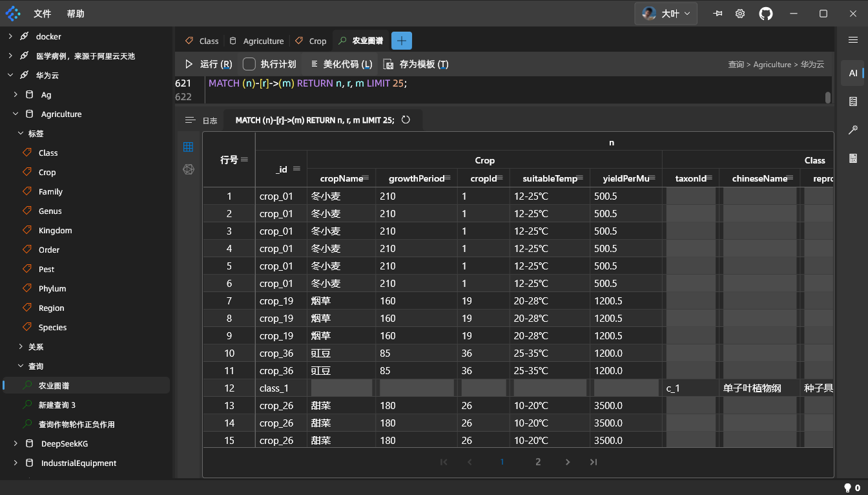
Task: Refresh the query result tab
Action: (406, 120)
